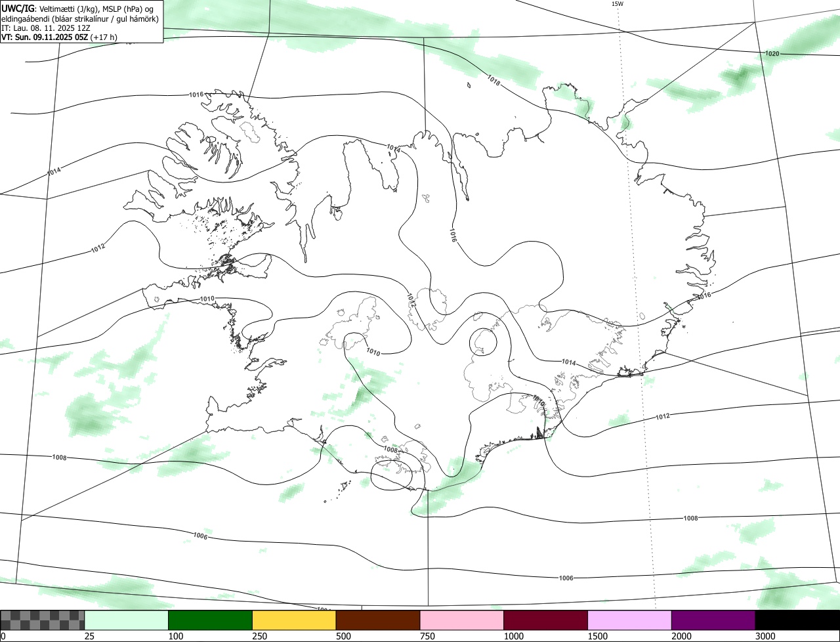The image size is (840, 642).
Task: Click the '750' legend scale value
Action: 427,636
